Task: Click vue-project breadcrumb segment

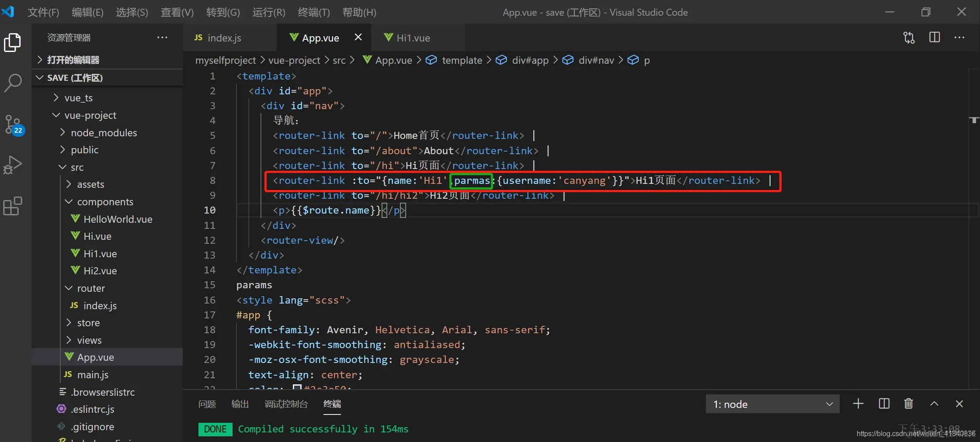Action: 294,60
